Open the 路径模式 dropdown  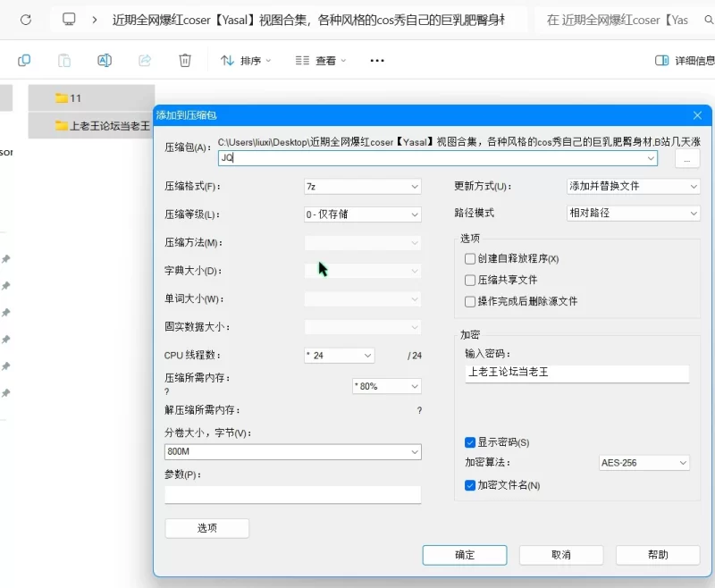pos(633,213)
